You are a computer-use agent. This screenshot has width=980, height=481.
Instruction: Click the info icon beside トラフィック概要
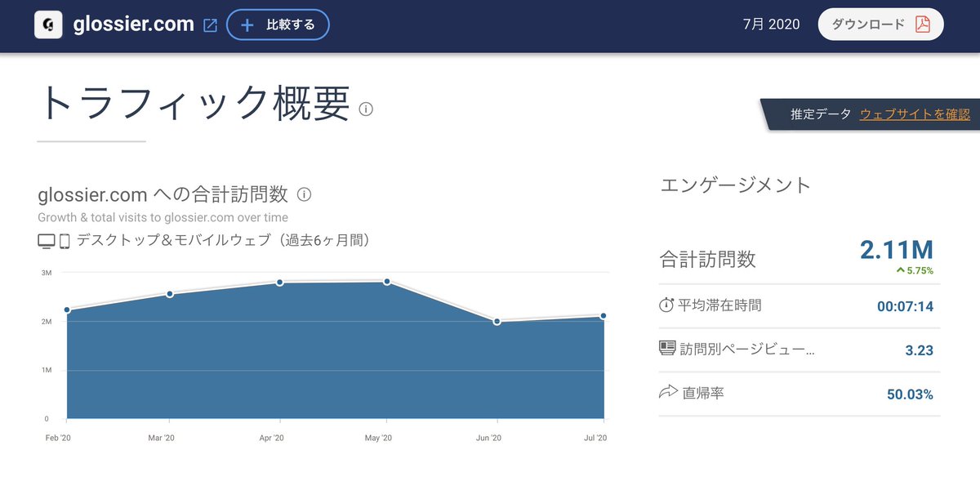(x=366, y=109)
